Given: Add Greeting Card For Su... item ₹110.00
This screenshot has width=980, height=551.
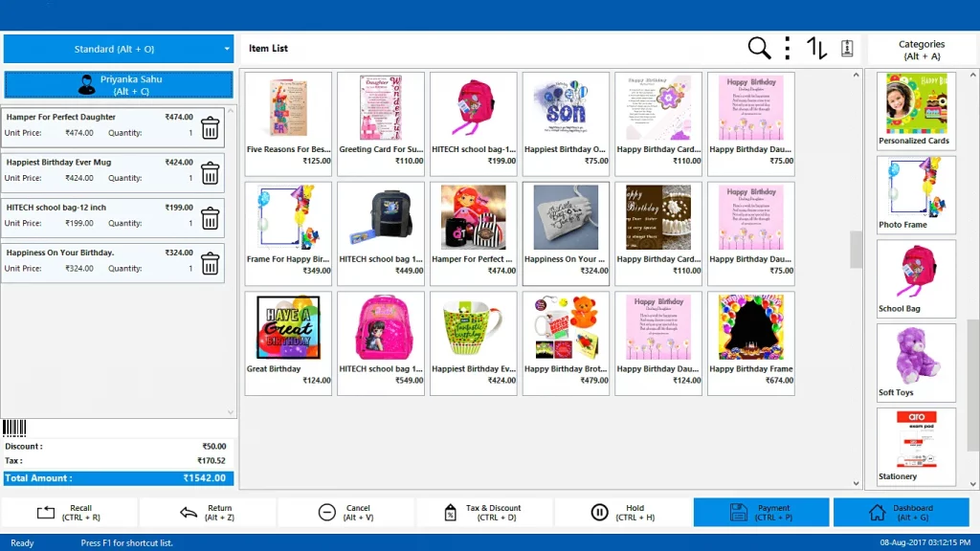Looking at the screenshot, I should pyautogui.click(x=381, y=123).
